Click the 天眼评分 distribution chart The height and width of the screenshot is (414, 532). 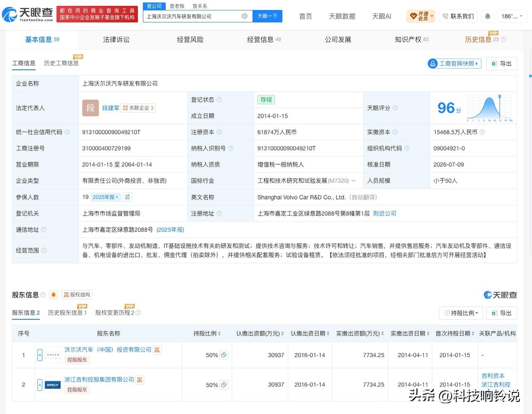tap(490, 108)
